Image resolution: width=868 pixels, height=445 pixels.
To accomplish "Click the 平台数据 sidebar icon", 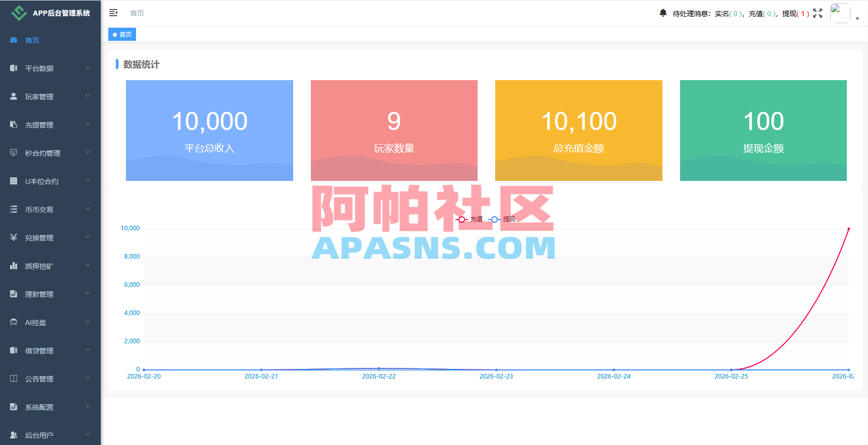I will 14,68.
